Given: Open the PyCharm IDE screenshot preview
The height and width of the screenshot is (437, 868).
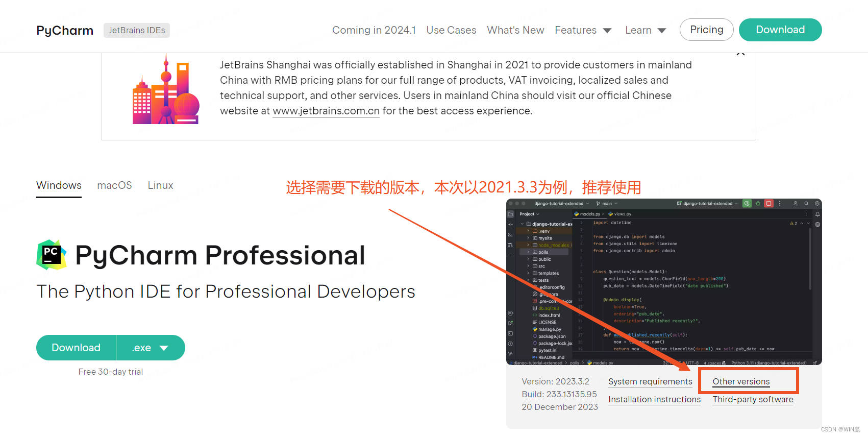Looking at the screenshot, I should pos(664,282).
